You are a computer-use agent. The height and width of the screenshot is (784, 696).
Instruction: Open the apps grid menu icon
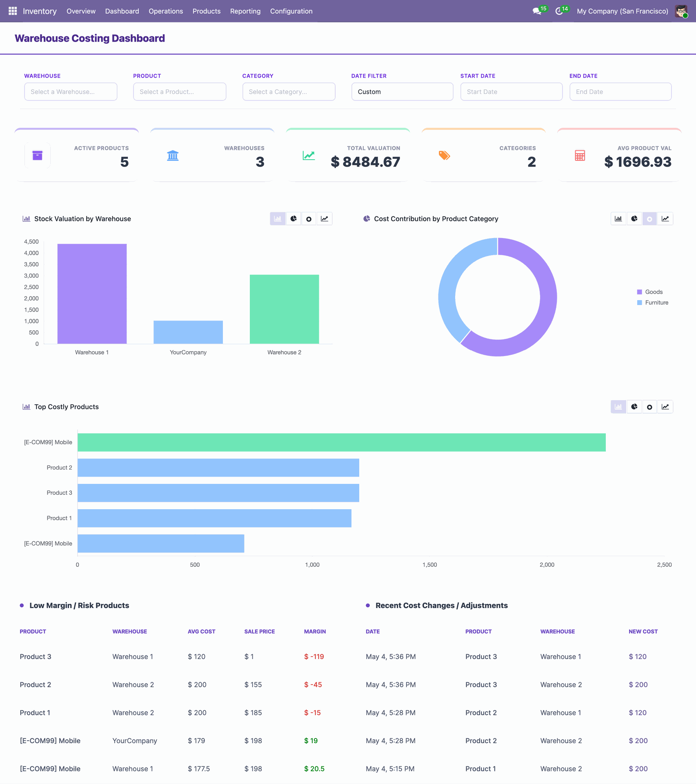pos(13,11)
